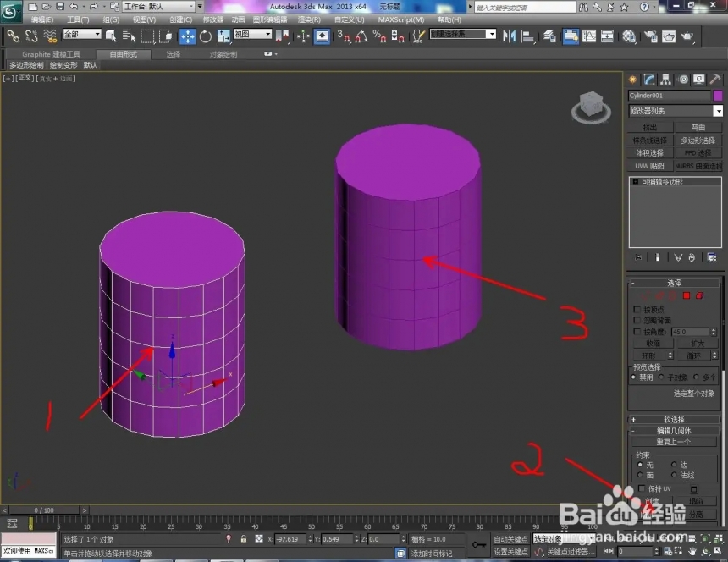
Task: Select the 子对象 preview radio button
Action: click(661, 377)
